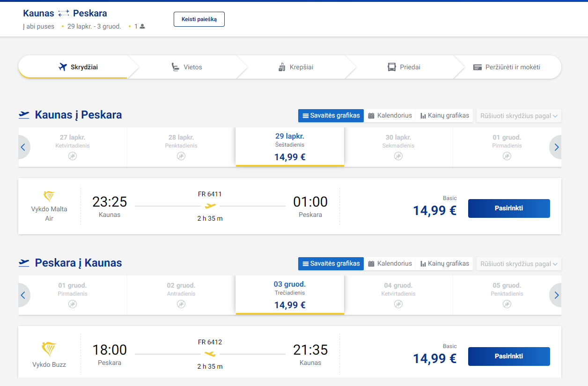This screenshot has width=588, height=386.
Task: Click the bus icon for Priedai
Action: point(392,67)
